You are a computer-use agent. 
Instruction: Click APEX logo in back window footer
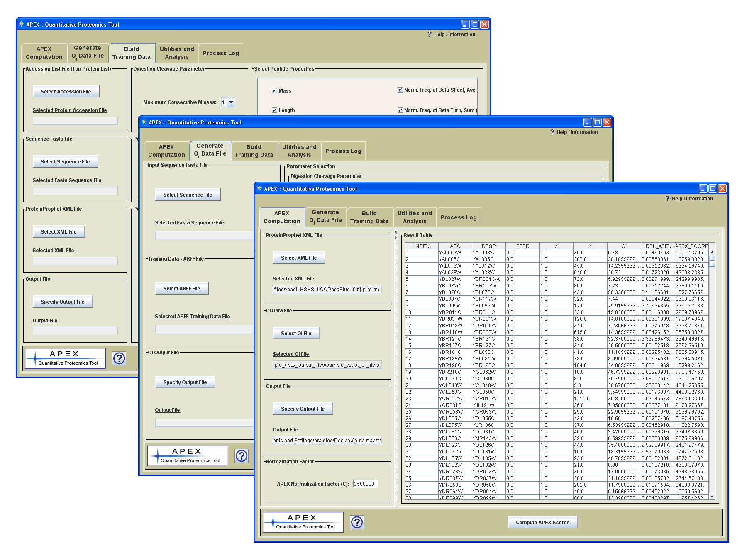point(65,358)
